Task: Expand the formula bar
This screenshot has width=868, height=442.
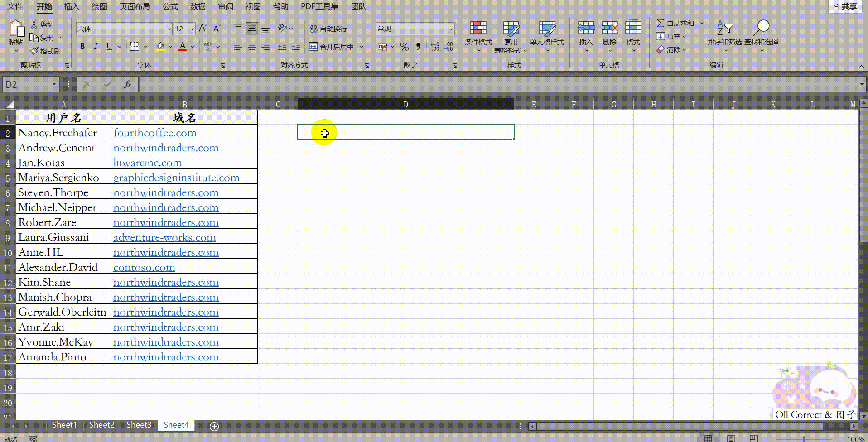Action: [862, 84]
